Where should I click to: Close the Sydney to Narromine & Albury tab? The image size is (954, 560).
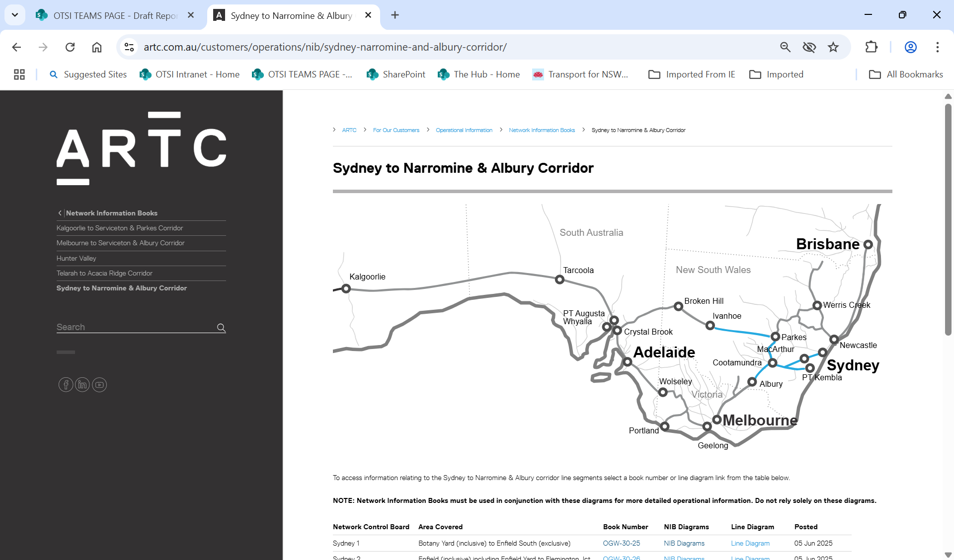[368, 15]
